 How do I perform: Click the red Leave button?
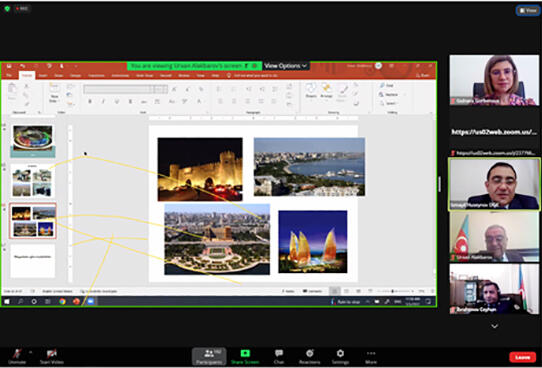tap(522, 357)
